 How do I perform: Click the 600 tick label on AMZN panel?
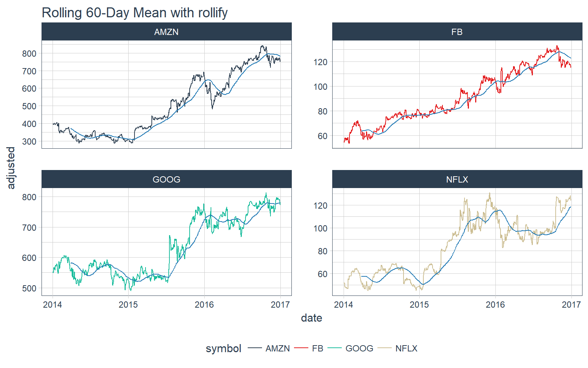[x=29, y=88]
